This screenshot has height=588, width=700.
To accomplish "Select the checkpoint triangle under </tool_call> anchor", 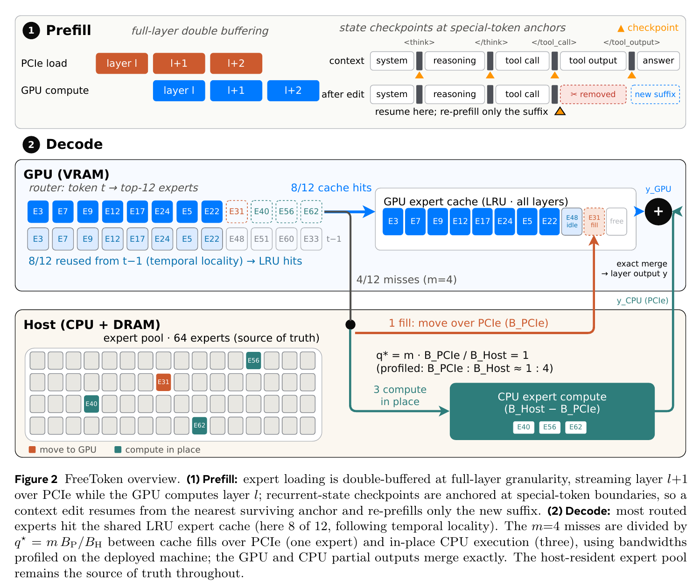I will (x=554, y=75).
